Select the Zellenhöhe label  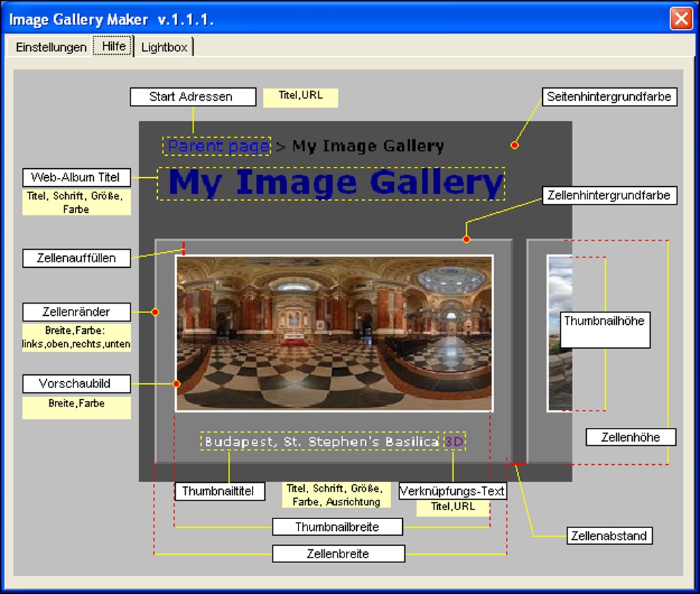[631, 437]
